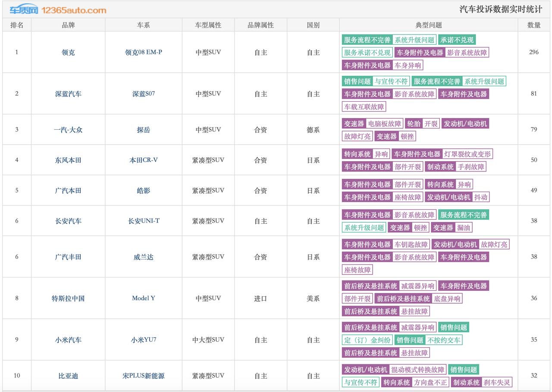Click the 典型问题 column header
The width and height of the screenshot is (552, 392).
428,25
